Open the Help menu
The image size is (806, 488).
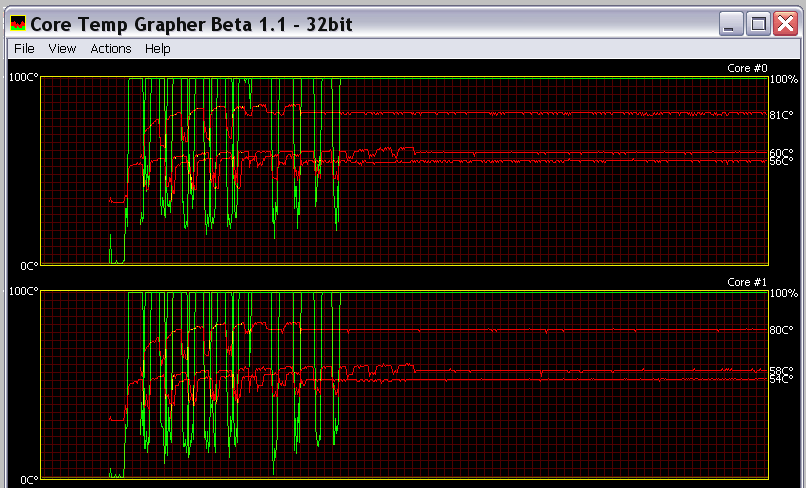157,48
